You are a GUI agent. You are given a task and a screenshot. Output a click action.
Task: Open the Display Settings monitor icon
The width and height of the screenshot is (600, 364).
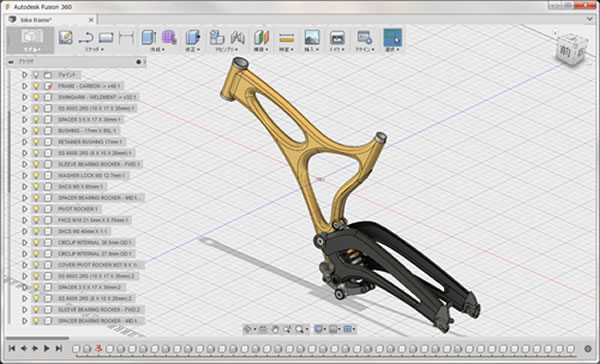[319, 329]
